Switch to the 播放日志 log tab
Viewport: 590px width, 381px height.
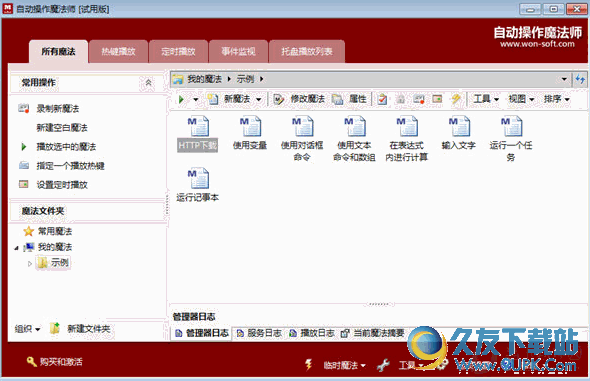pos(312,333)
